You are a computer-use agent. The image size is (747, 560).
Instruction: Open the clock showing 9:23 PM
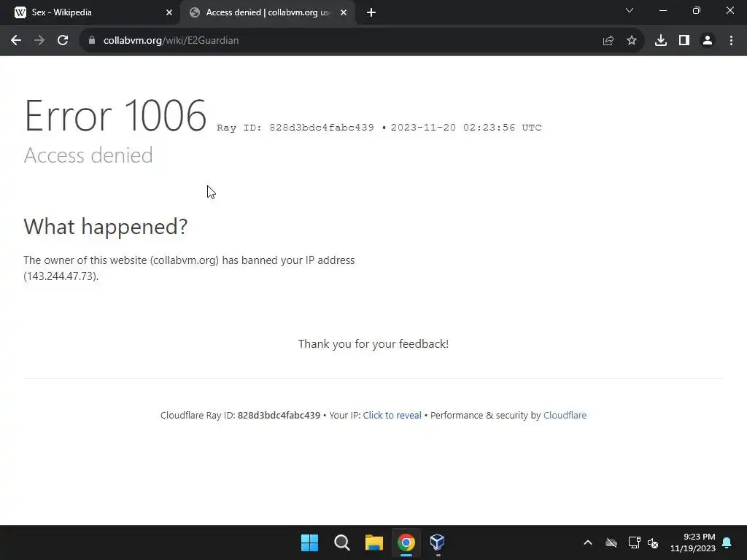click(x=693, y=542)
